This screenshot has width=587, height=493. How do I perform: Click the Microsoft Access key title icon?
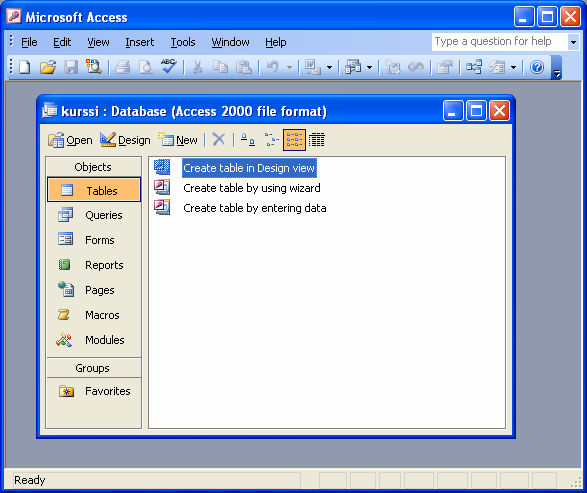[14, 16]
